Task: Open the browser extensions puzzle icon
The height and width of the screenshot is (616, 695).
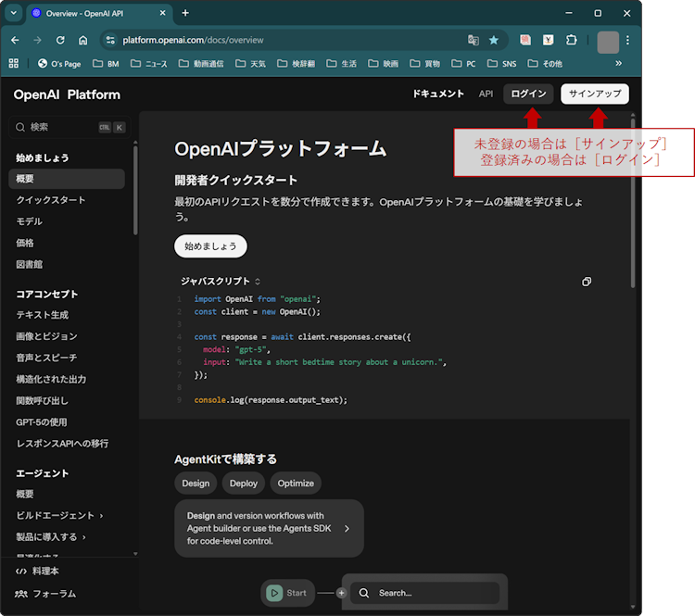Action: (571, 41)
